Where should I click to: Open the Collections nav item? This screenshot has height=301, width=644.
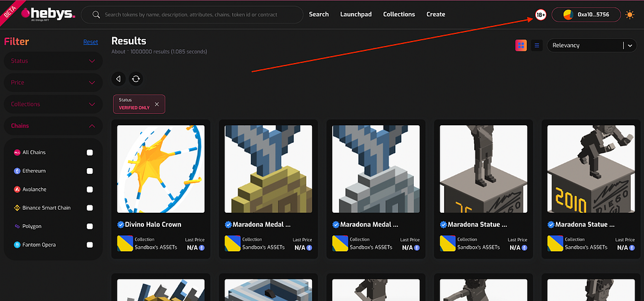point(399,14)
